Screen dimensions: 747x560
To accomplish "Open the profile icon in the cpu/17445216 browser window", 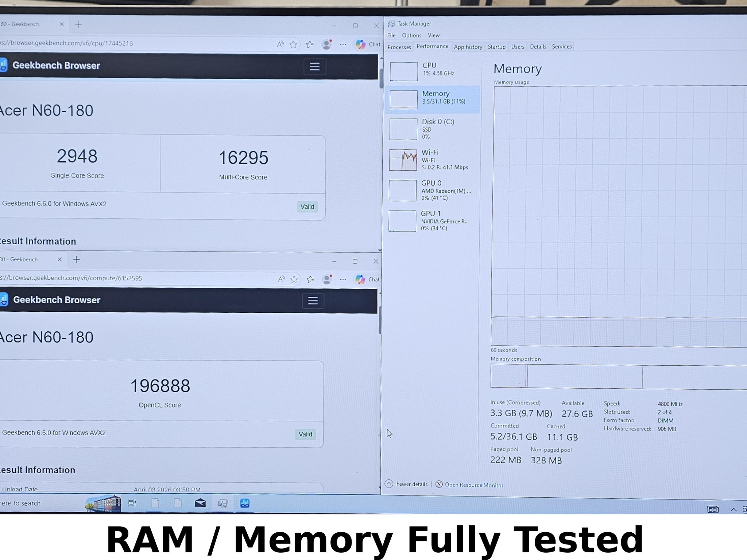I will click(327, 44).
